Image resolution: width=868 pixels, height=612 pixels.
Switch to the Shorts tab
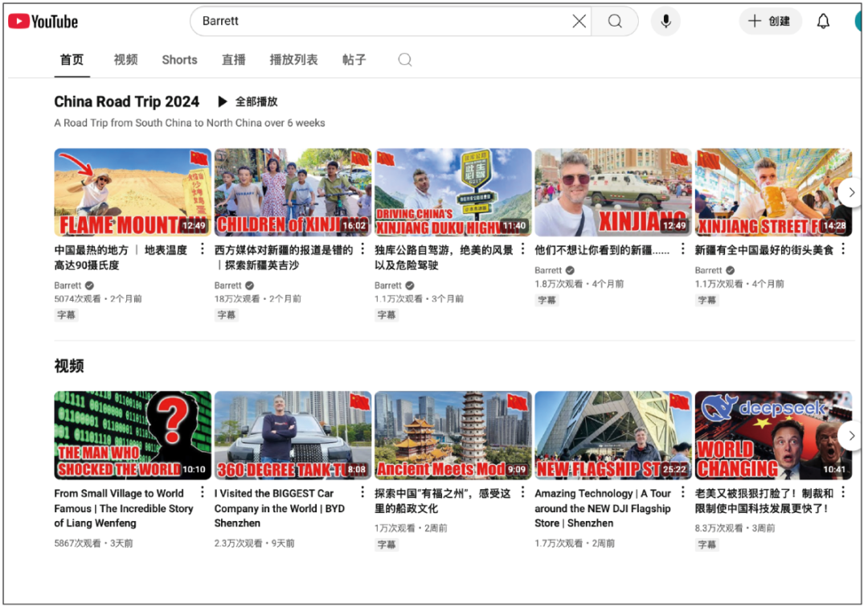pos(179,60)
